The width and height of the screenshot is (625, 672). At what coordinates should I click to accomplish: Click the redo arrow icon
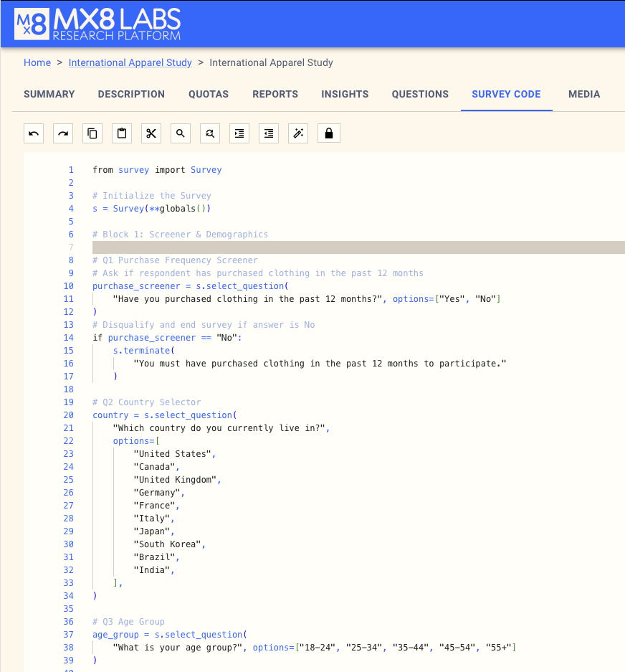click(x=63, y=133)
